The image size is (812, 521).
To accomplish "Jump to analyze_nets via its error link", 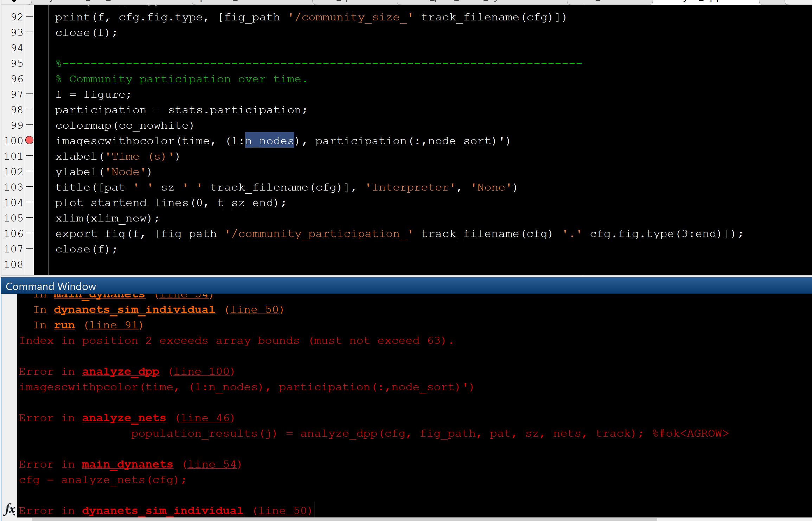I will [124, 418].
